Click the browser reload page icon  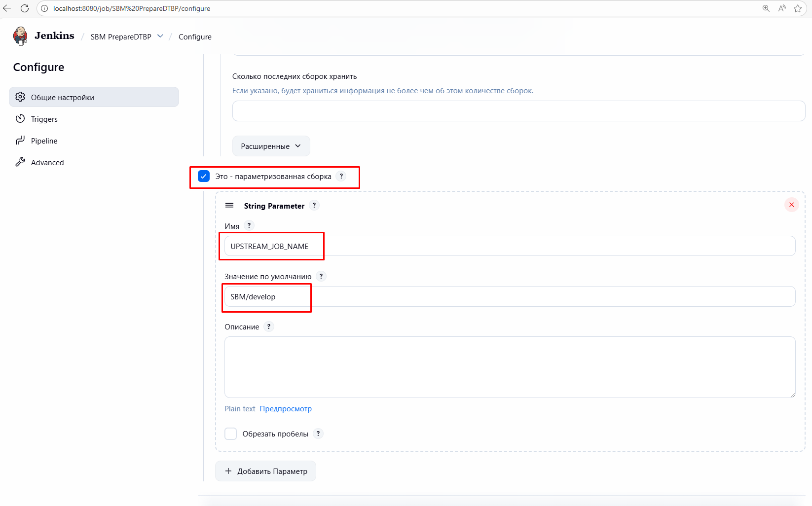coord(25,8)
